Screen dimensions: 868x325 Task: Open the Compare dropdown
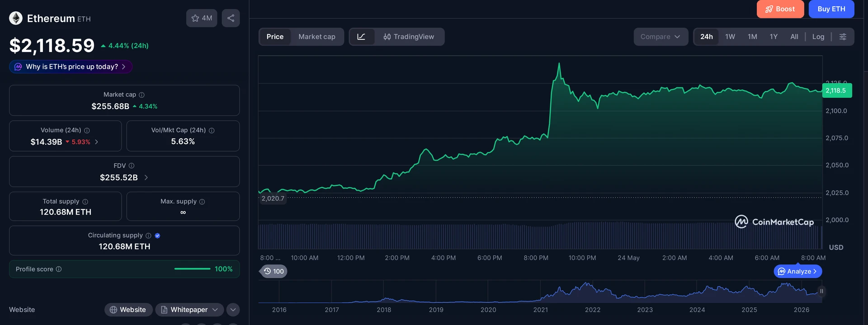pos(660,37)
